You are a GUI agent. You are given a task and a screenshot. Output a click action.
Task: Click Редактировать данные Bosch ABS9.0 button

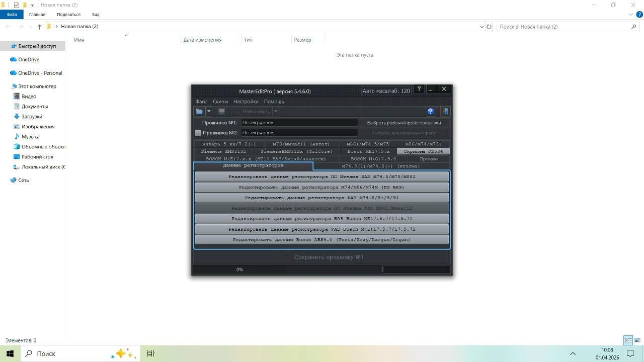pyautogui.click(x=321, y=240)
